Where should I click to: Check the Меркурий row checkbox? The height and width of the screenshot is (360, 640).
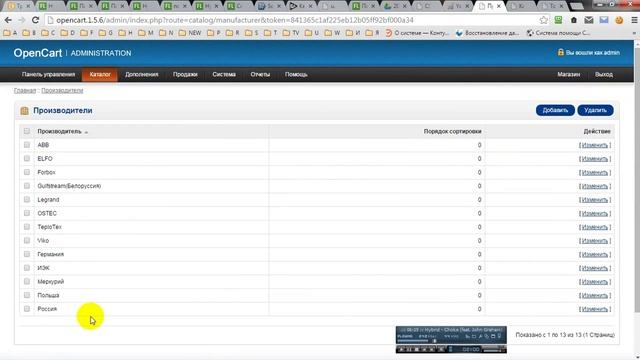coord(27,282)
